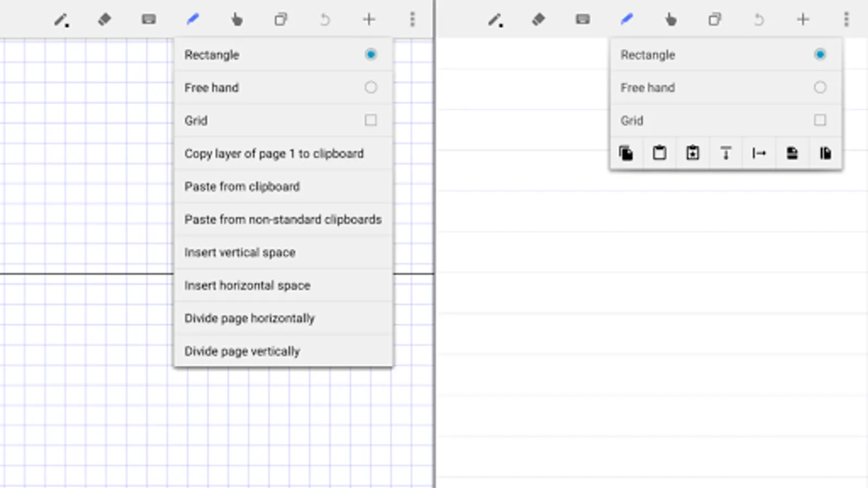Open the three-dot overflow menu on the grid-paper screen
This screenshot has height=488, width=868.
[412, 20]
